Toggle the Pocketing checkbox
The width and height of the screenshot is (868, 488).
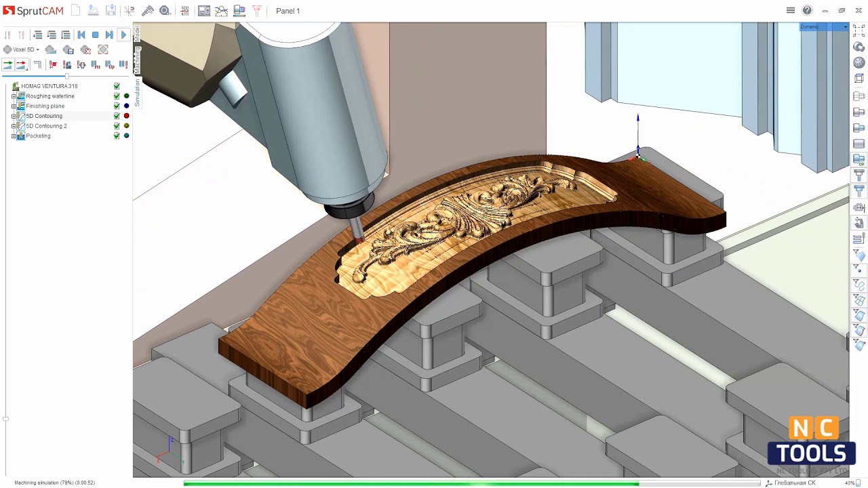tap(117, 136)
